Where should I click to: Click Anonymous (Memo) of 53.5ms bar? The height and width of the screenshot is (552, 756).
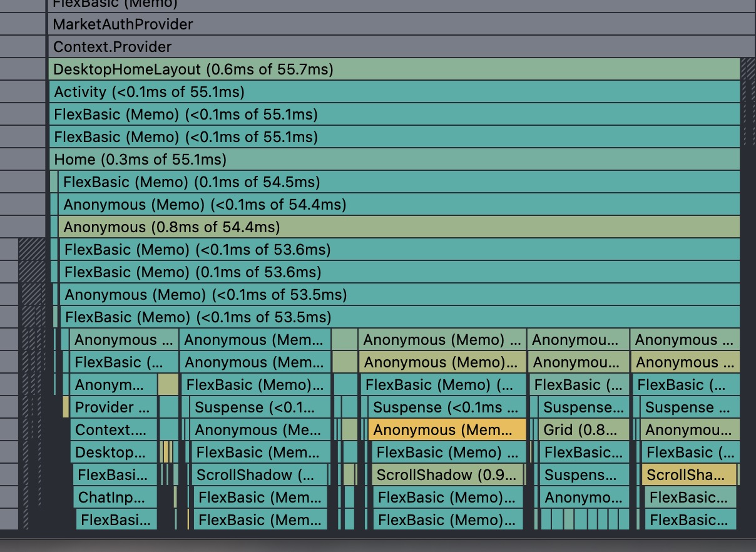(401, 295)
